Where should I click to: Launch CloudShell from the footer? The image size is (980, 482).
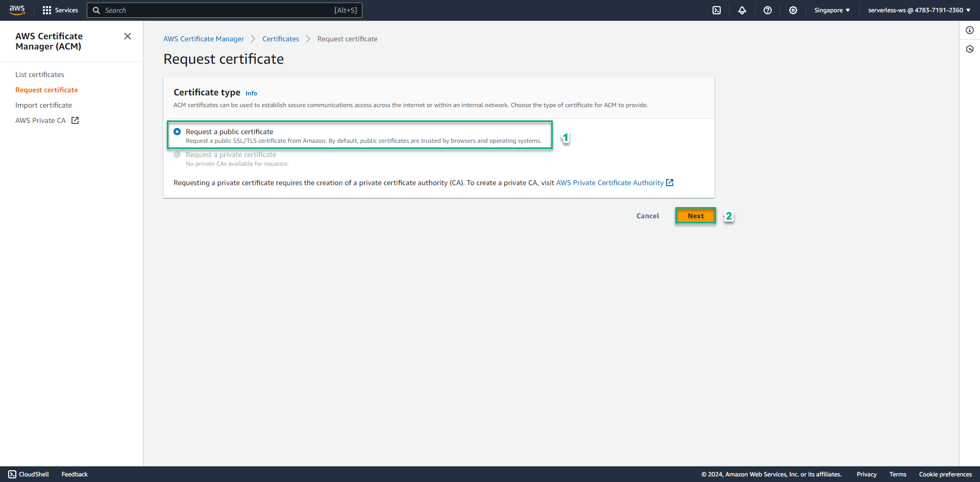(x=29, y=474)
